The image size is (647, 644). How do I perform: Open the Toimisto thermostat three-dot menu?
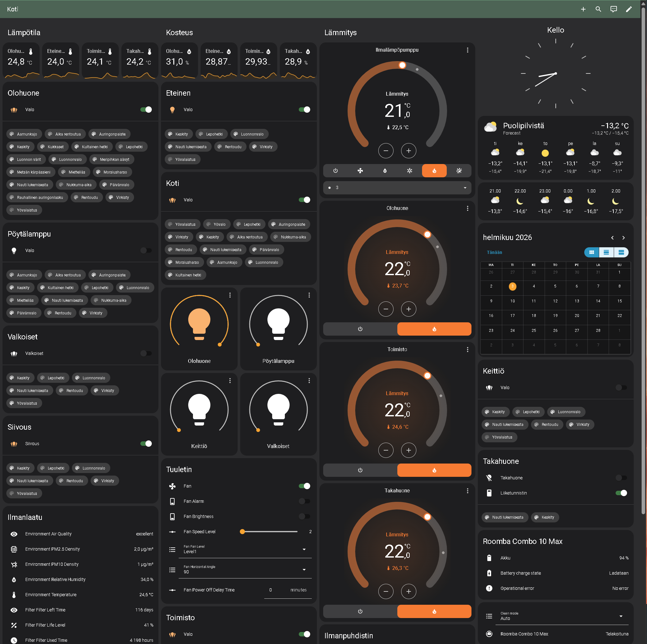[x=467, y=350]
